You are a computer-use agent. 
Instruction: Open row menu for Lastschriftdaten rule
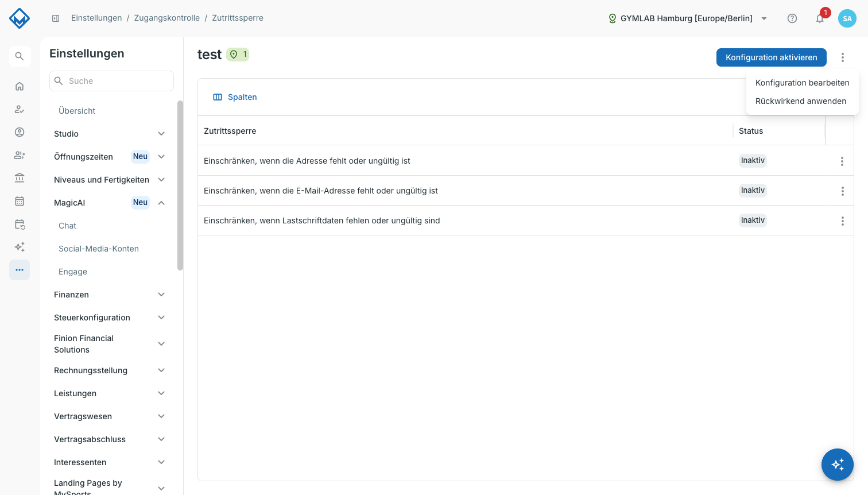[x=842, y=221]
